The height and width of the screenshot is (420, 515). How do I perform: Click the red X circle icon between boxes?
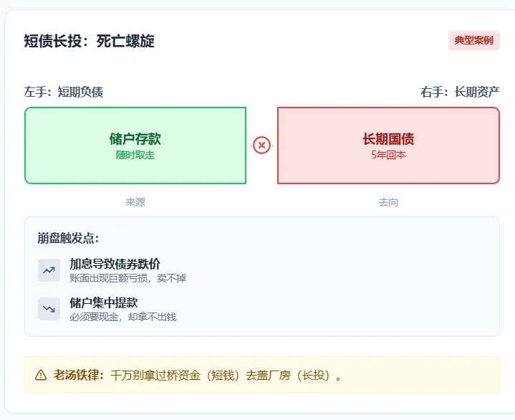coord(261,145)
